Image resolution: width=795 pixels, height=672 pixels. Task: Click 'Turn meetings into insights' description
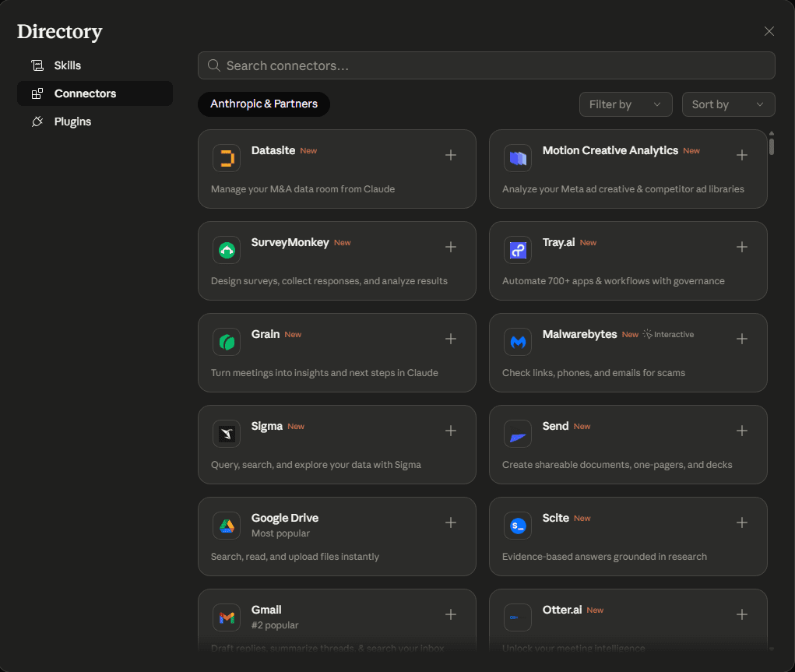(325, 373)
